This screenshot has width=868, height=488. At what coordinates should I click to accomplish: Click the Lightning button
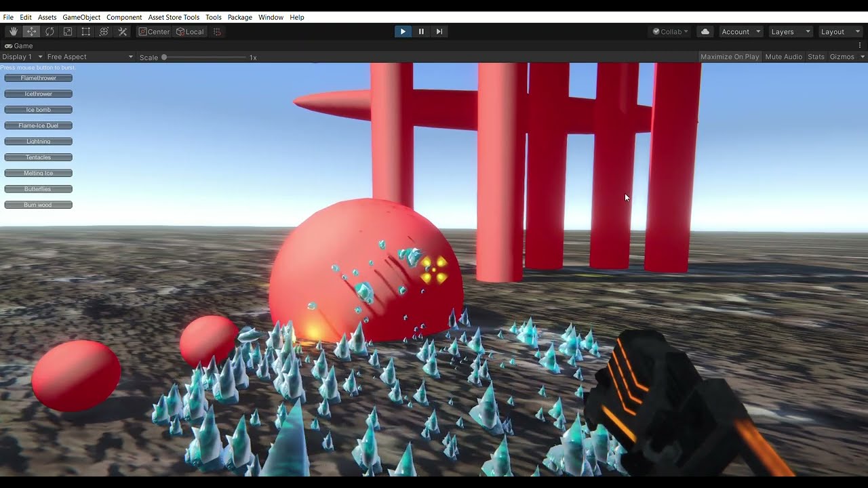click(x=39, y=142)
